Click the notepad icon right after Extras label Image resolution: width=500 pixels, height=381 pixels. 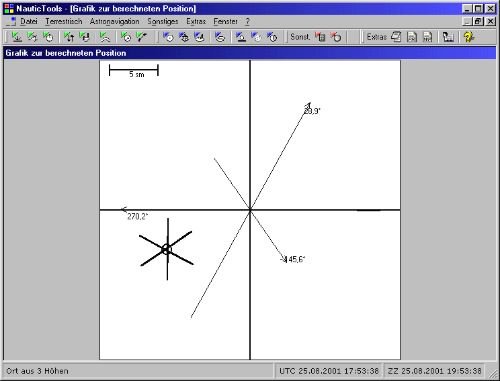(x=396, y=37)
